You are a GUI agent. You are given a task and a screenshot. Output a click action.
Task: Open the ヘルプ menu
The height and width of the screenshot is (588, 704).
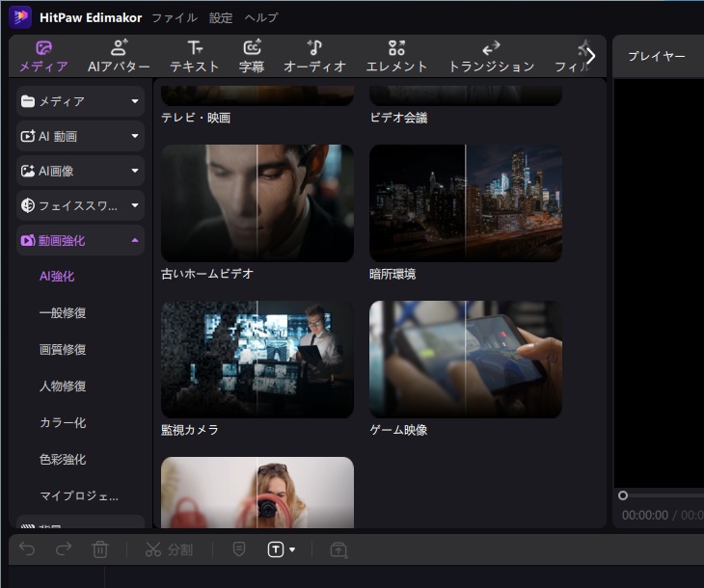[x=261, y=18]
